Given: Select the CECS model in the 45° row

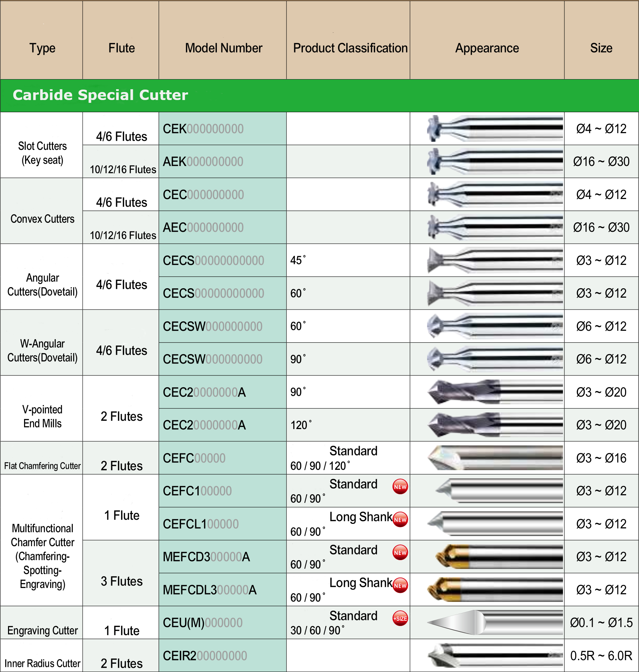Looking at the screenshot, I should [x=213, y=260].
